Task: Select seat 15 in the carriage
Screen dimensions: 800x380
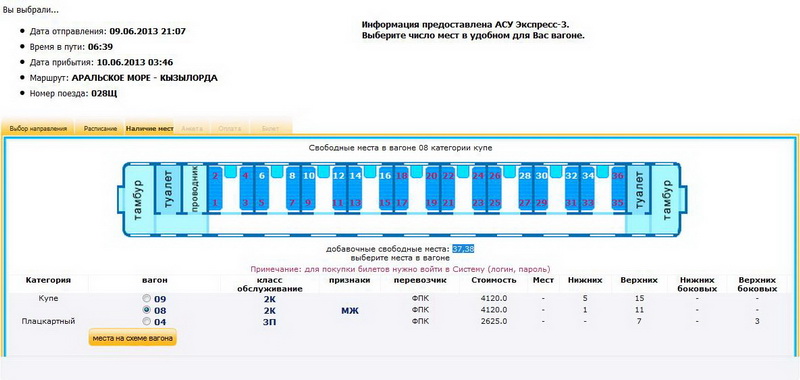Action: pos(385,203)
